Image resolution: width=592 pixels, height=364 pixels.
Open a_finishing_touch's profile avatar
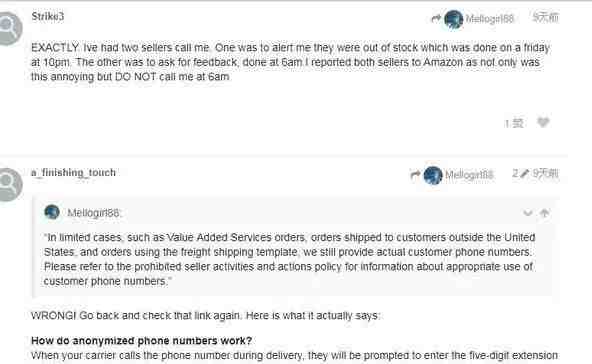(x=9, y=185)
